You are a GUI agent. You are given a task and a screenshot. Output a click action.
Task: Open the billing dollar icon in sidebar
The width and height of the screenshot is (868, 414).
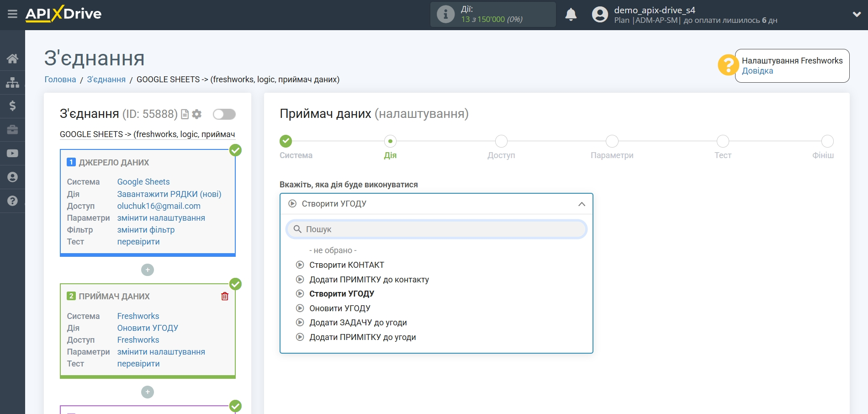tap(12, 106)
